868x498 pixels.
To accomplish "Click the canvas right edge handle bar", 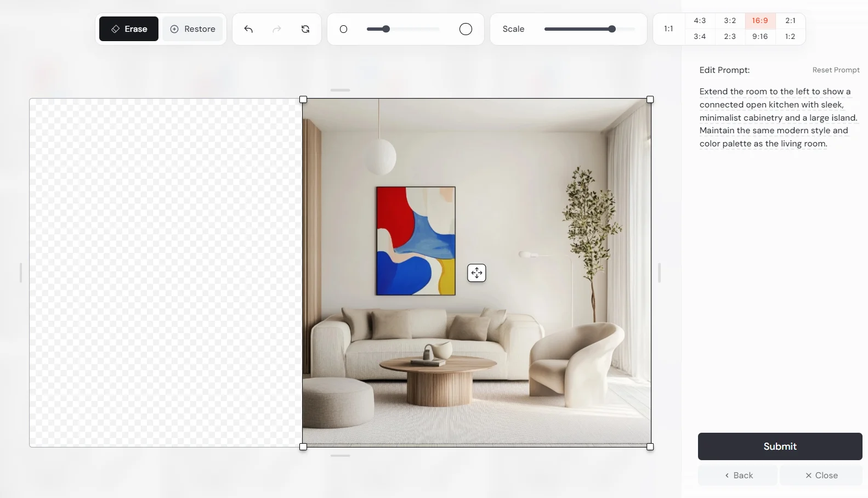I will pos(659,273).
